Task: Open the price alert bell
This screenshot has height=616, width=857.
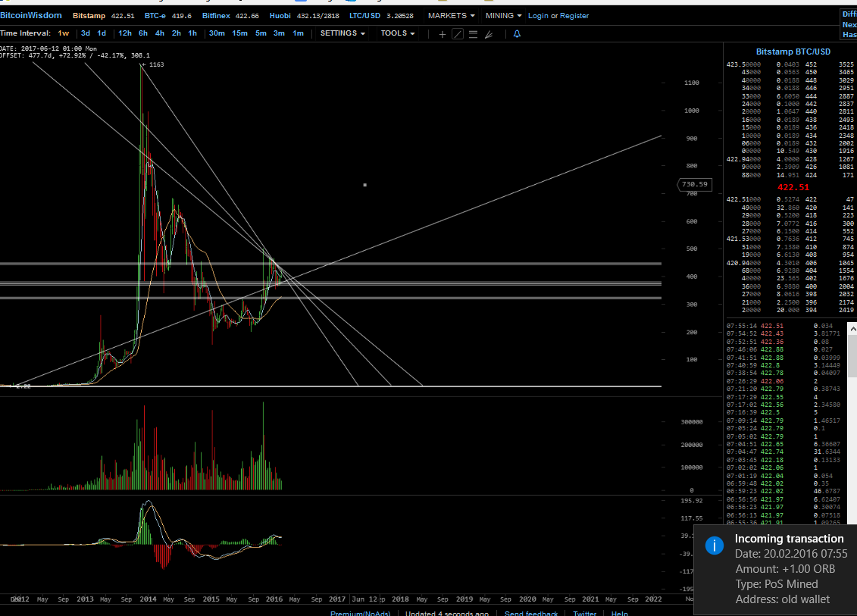Action: click(x=517, y=34)
